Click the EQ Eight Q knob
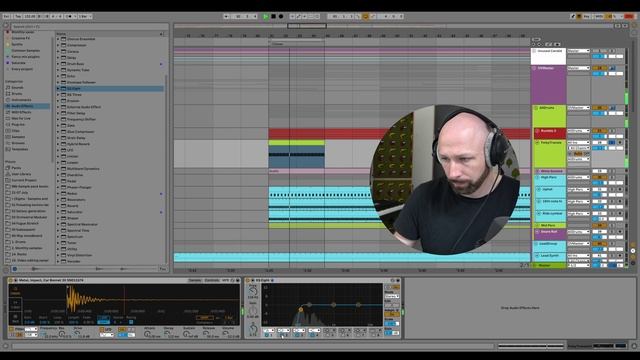The image size is (640, 360). [253, 328]
